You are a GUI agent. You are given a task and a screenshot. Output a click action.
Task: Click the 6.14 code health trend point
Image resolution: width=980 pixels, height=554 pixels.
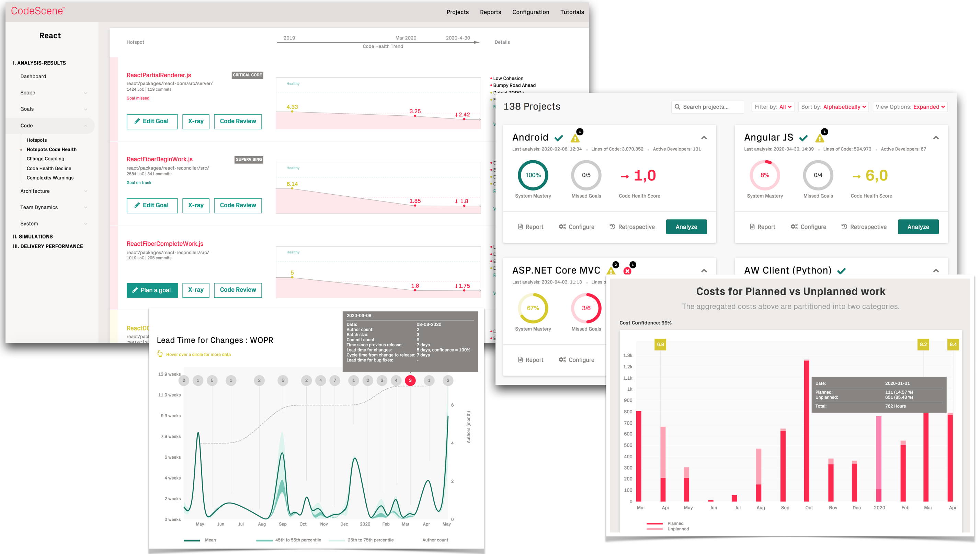[x=292, y=188]
